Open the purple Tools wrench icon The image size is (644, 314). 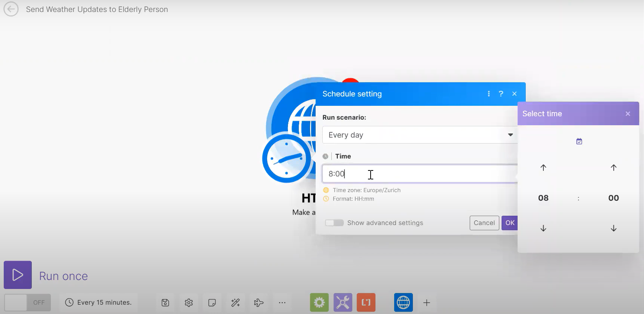[x=343, y=302]
